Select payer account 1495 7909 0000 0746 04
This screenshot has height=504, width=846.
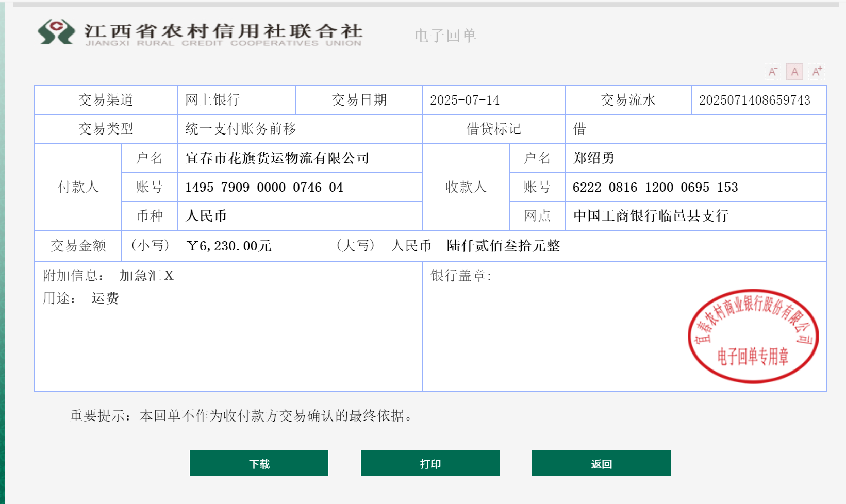[x=264, y=187]
